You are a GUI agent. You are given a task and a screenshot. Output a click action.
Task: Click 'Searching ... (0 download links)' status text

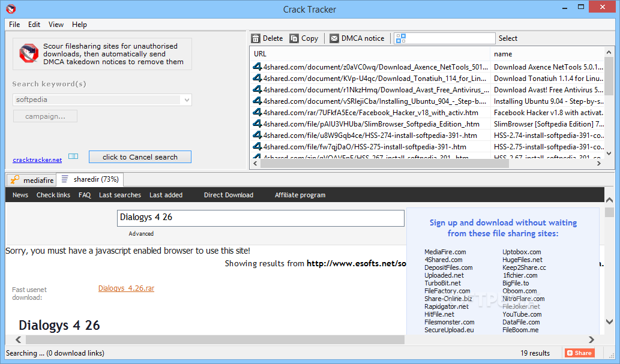55,353
